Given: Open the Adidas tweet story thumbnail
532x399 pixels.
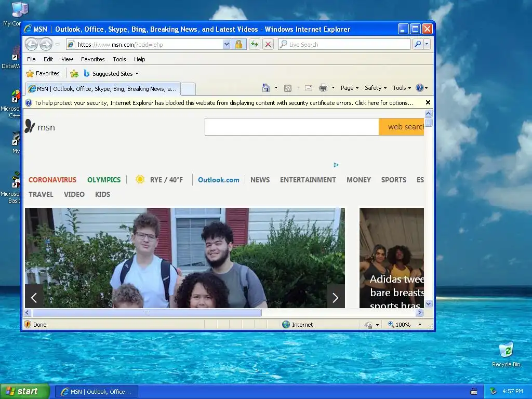Looking at the screenshot, I should click(392, 258).
